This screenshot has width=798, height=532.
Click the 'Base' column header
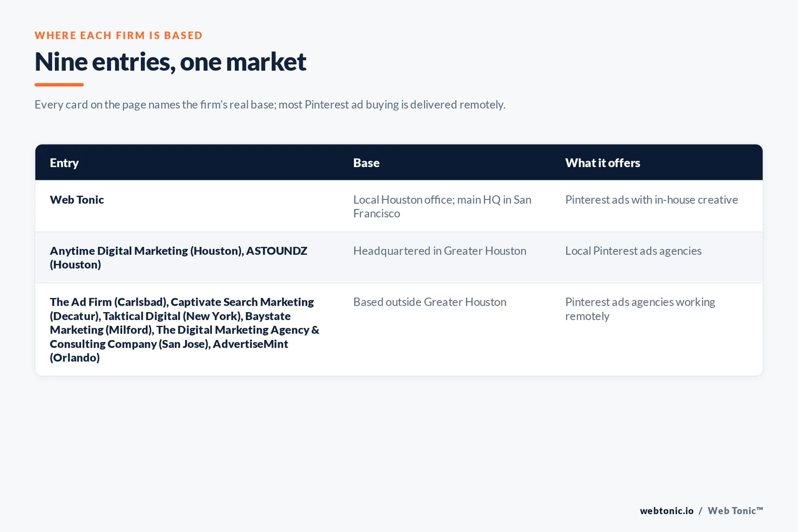(366, 163)
